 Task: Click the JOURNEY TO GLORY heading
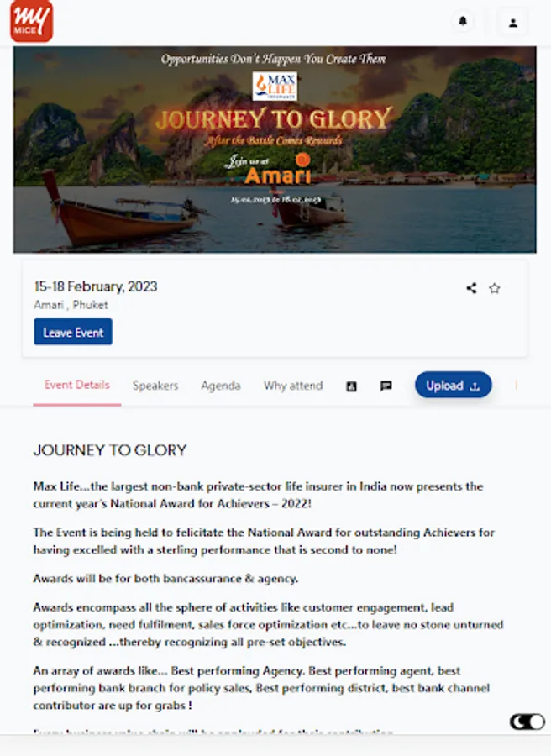[110, 450]
